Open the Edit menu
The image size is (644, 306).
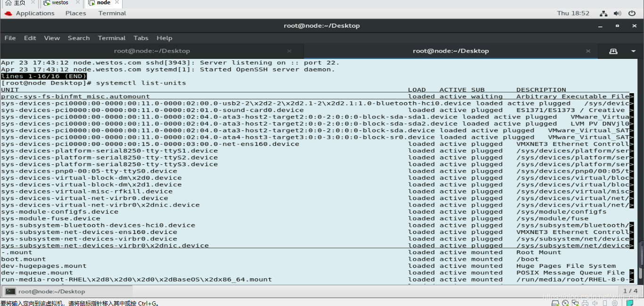coord(30,38)
